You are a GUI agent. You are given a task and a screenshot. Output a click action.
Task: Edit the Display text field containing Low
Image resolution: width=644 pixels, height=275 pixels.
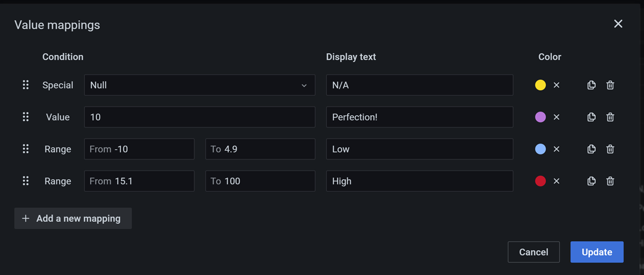[x=419, y=149]
